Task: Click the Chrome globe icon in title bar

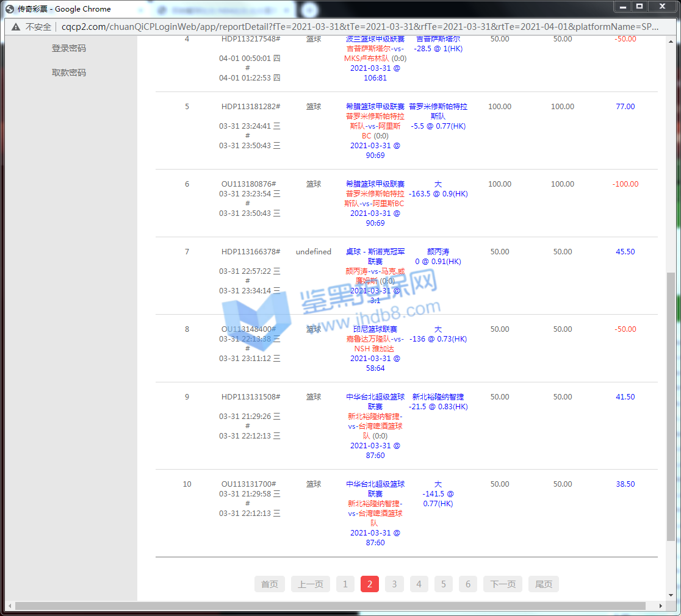Action: (9, 9)
